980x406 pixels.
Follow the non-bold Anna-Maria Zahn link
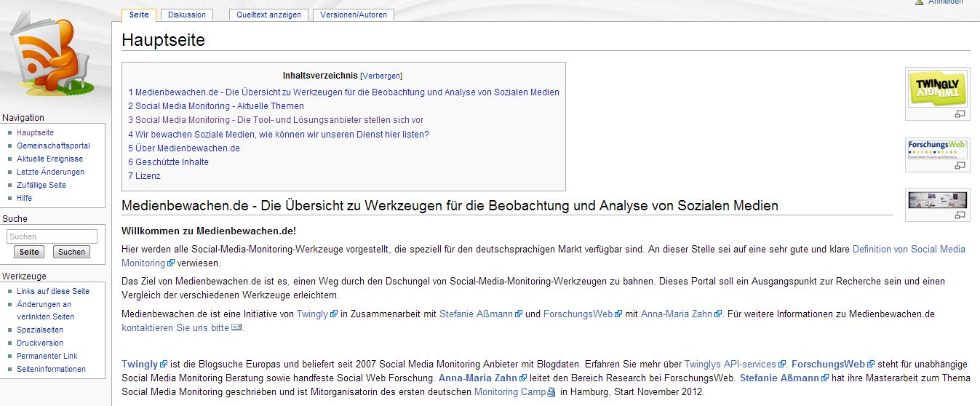(x=681, y=314)
